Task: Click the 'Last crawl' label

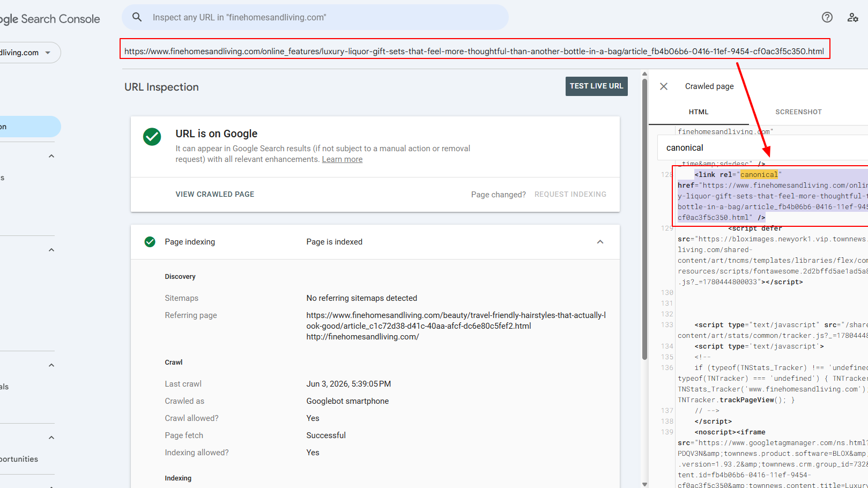Action: point(183,384)
